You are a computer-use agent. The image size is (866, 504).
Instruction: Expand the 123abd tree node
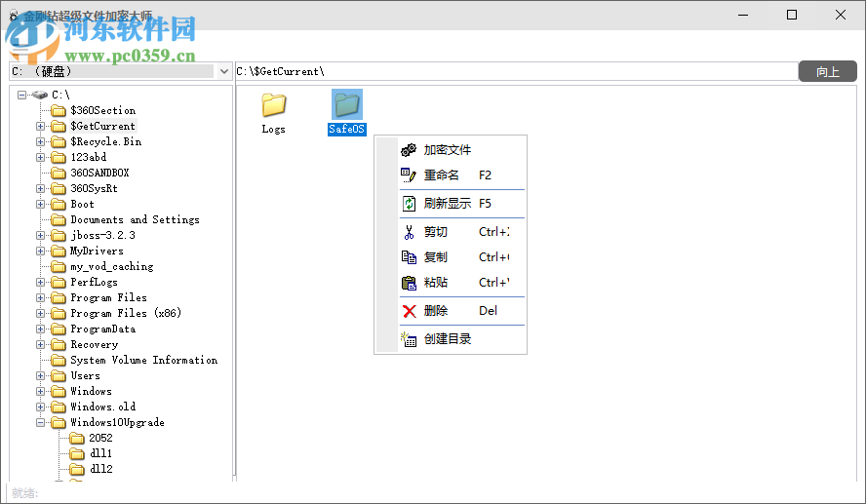(40, 157)
